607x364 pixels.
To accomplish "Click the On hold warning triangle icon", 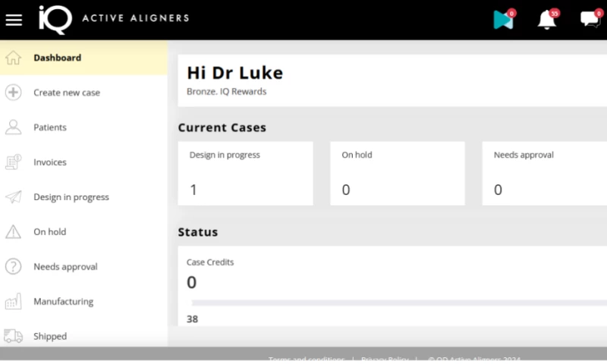I will pos(13,232).
